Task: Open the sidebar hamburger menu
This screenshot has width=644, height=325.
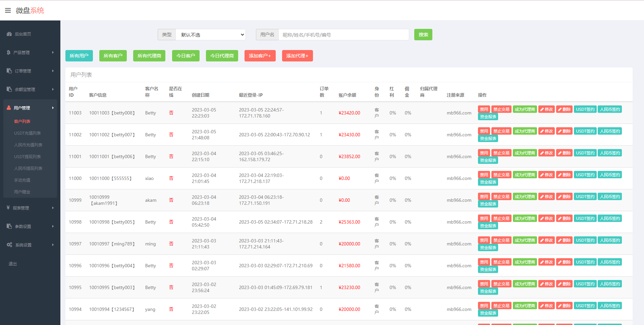Action: coord(8,10)
